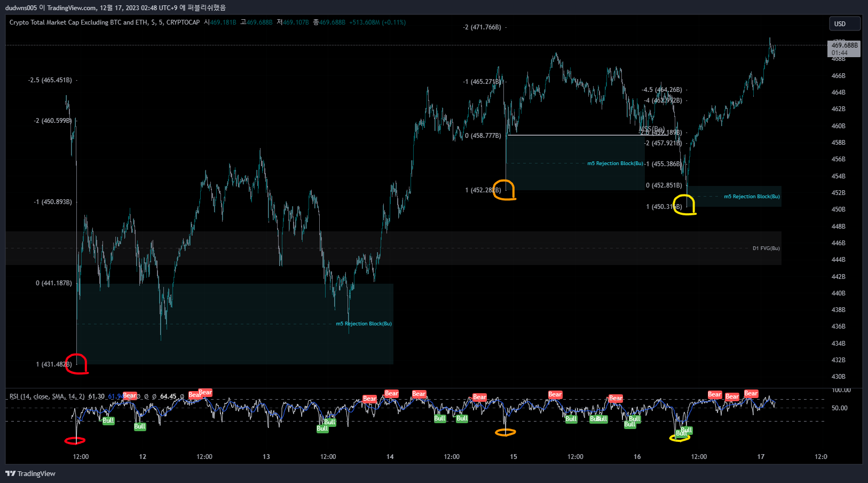The width and height of the screenshot is (868, 483).
Task: Click RSI value 64.45 in indicator legend
Action: [x=168, y=396]
